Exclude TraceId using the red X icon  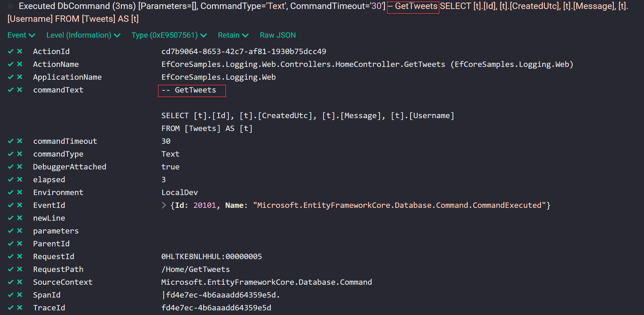pos(20,307)
